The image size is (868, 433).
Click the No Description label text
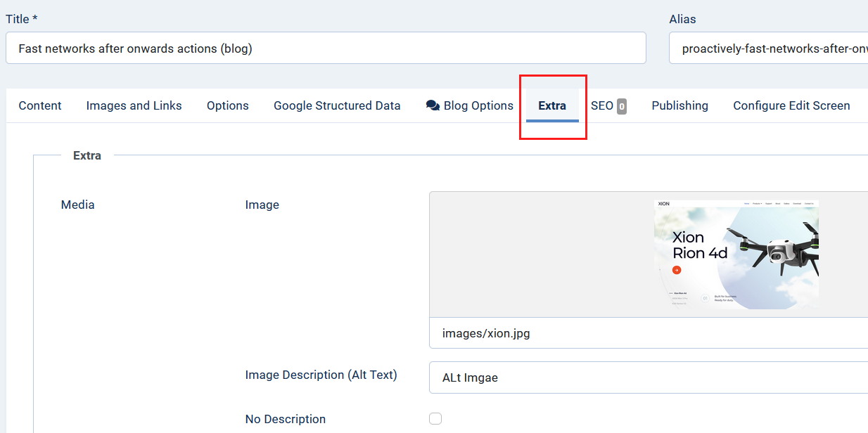[285, 419]
